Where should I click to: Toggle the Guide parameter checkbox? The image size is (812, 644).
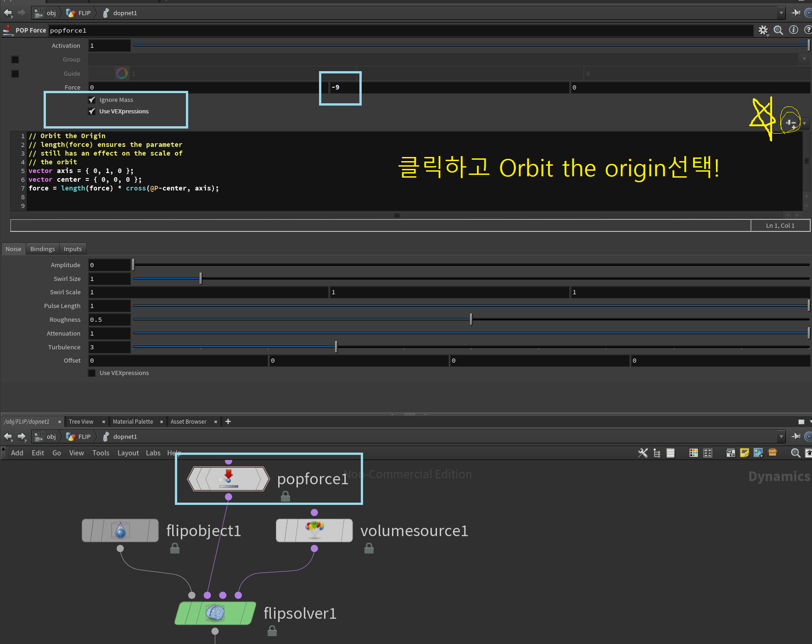15,74
